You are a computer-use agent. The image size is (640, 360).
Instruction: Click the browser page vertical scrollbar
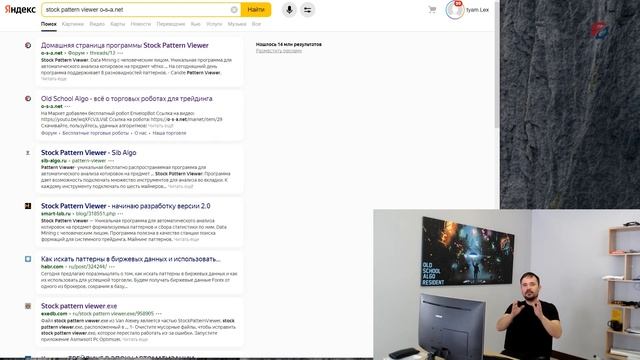(497, 65)
